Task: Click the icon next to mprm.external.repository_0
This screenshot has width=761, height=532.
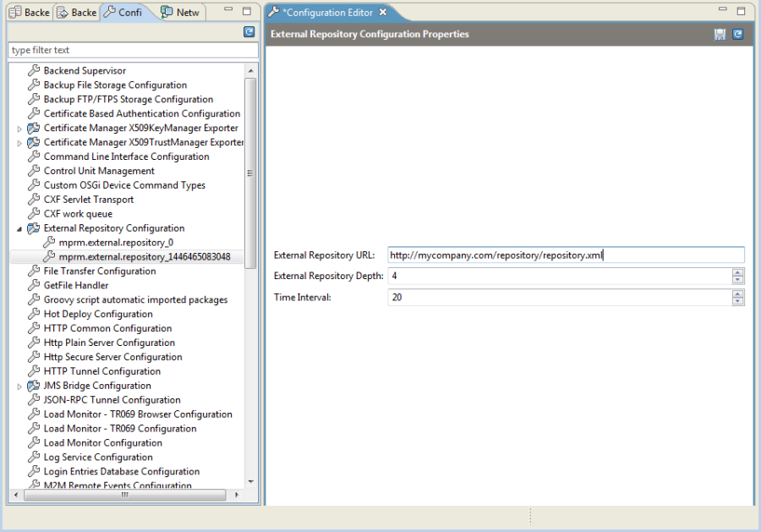Action: pos(49,242)
